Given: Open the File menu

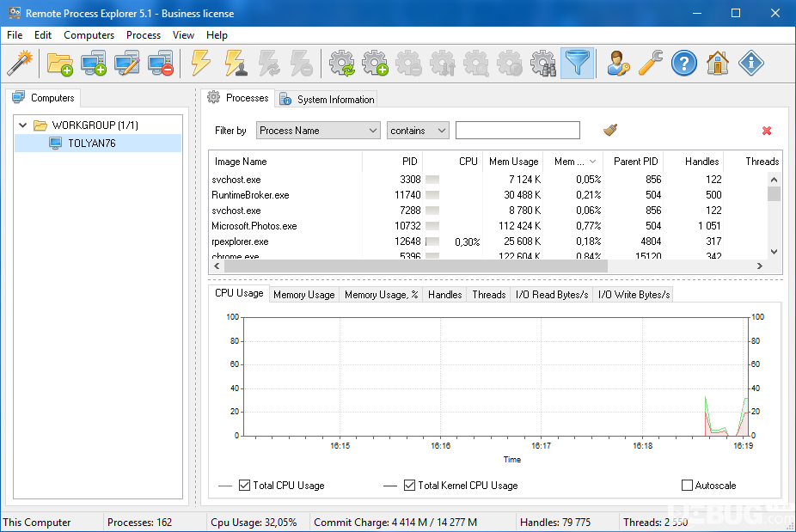Looking at the screenshot, I should pyautogui.click(x=15, y=35).
